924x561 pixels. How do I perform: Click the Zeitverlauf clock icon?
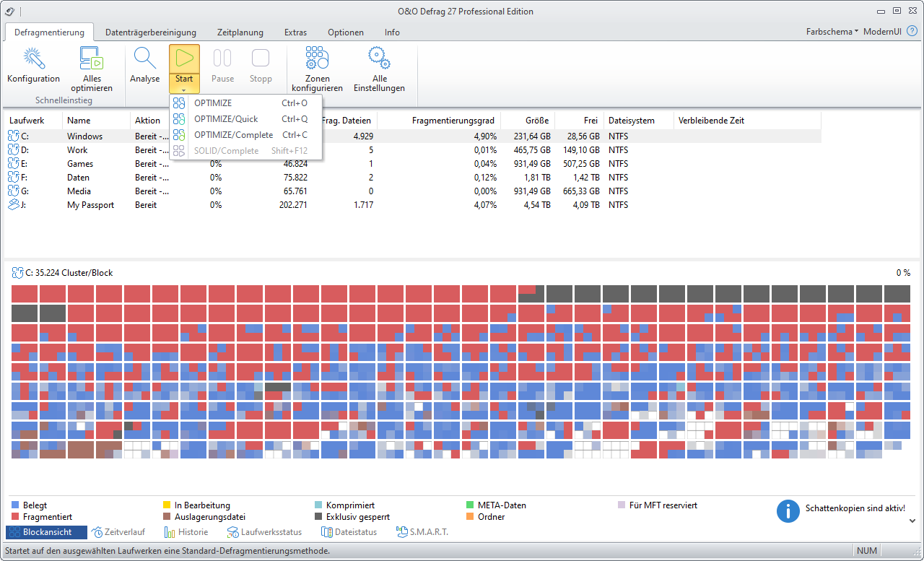click(97, 532)
